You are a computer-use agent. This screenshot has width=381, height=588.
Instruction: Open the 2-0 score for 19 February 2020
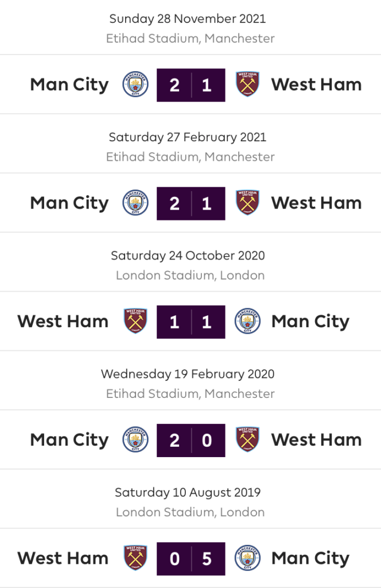(x=190, y=440)
